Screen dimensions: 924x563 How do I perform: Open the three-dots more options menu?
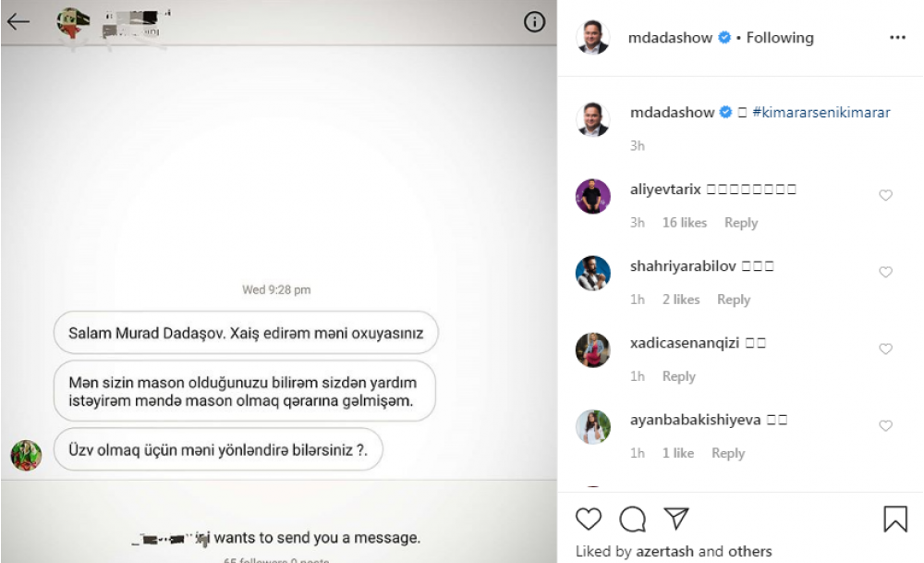[897, 37]
